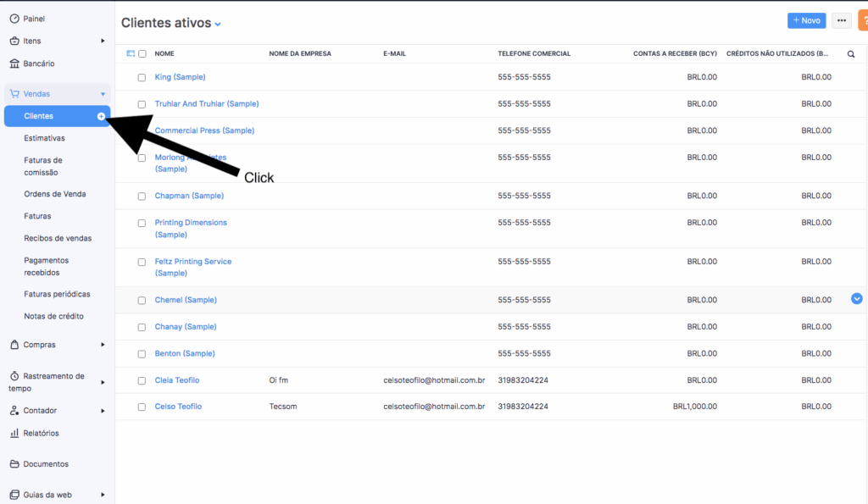The image size is (868, 504).
Task: Expand the Rastreamento de tempo arrow
Action: tap(103, 382)
